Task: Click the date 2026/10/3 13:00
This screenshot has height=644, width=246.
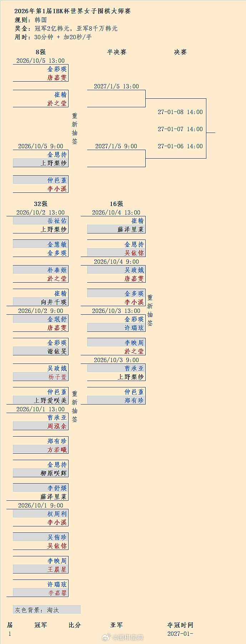Action: pos(116,311)
